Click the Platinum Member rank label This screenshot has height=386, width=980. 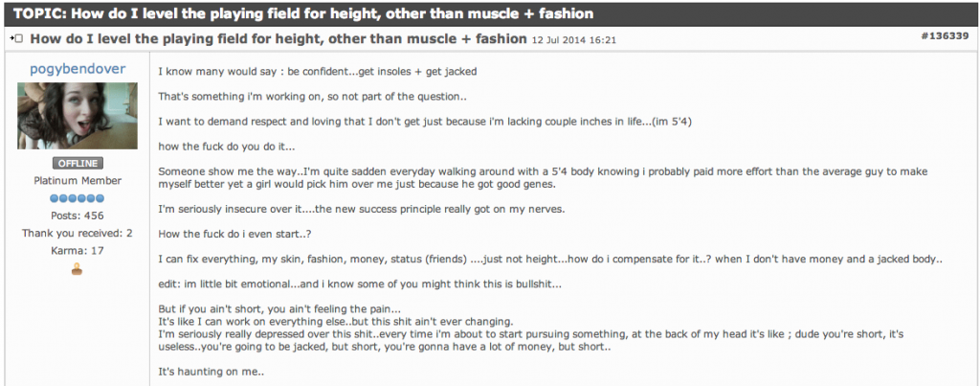click(78, 181)
